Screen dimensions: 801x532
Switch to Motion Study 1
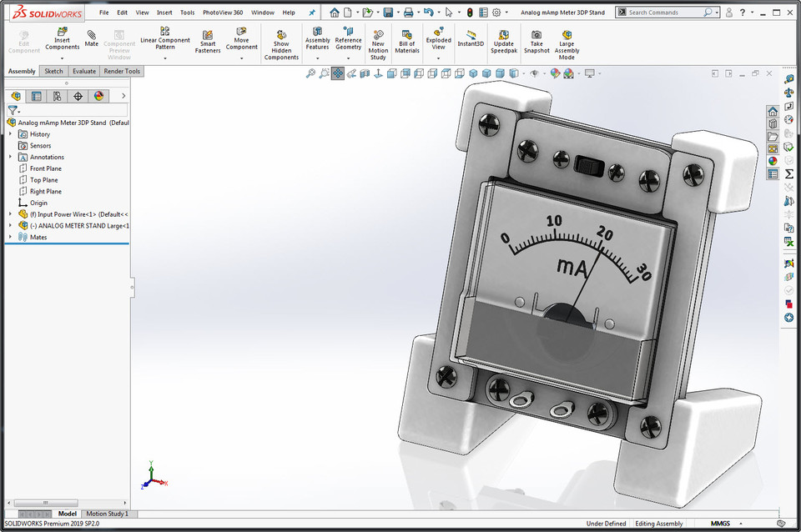tap(108, 513)
